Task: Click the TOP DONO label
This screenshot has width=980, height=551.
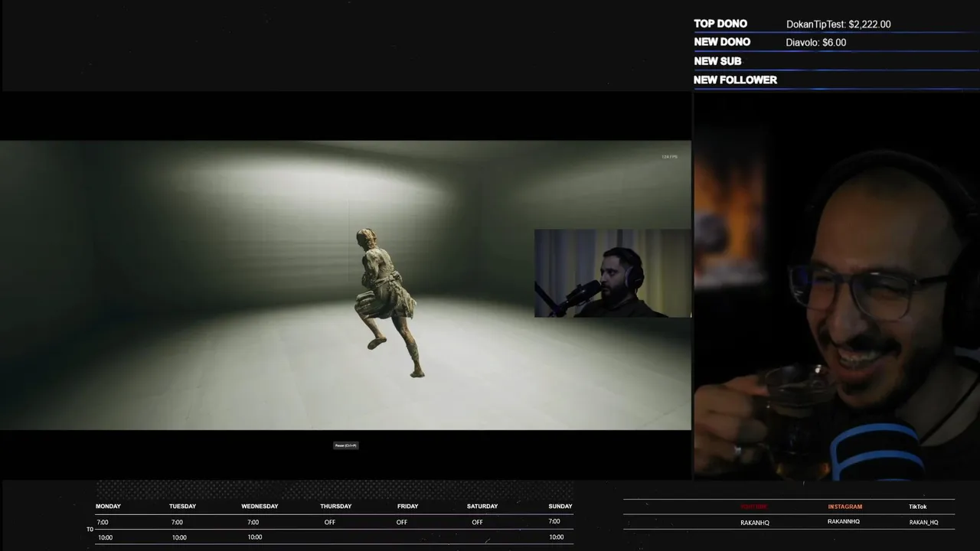Action: pos(720,24)
